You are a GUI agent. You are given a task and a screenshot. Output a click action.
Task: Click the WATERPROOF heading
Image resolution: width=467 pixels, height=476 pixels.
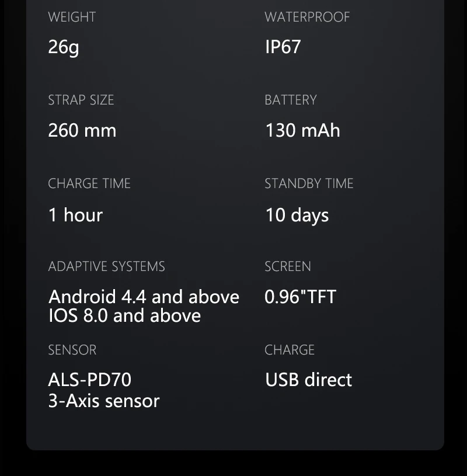(307, 17)
